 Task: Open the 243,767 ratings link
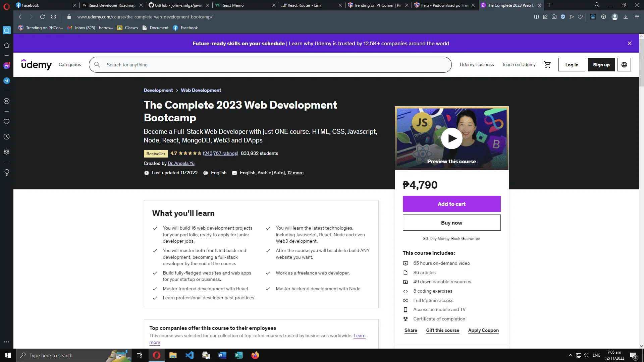coord(220,154)
